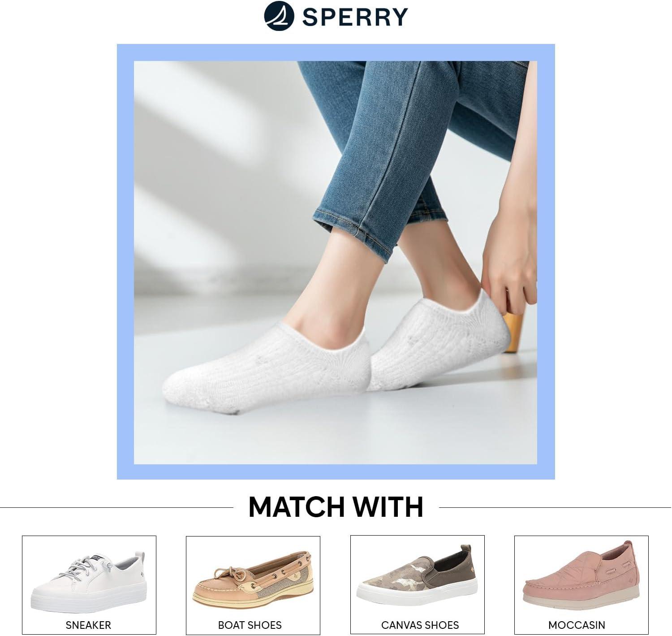Click the BOAT SHOES label
The image size is (672, 636).
pos(250,625)
